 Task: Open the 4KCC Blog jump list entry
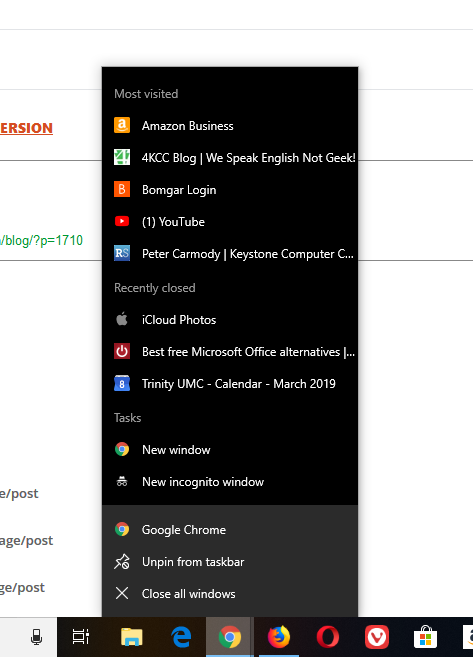click(230, 158)
